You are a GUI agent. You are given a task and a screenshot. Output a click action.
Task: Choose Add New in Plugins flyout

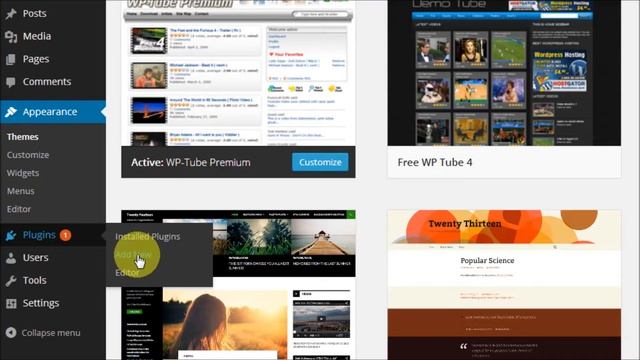tap(133, 255)
